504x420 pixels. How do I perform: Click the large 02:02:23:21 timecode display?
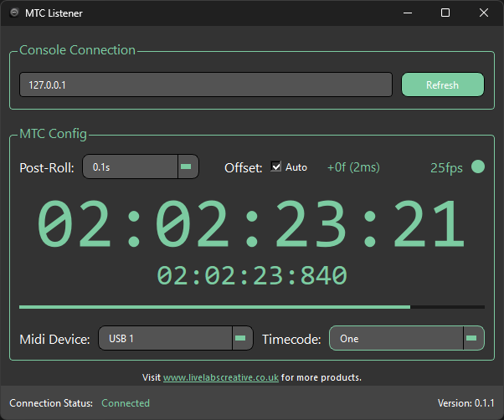251,223
